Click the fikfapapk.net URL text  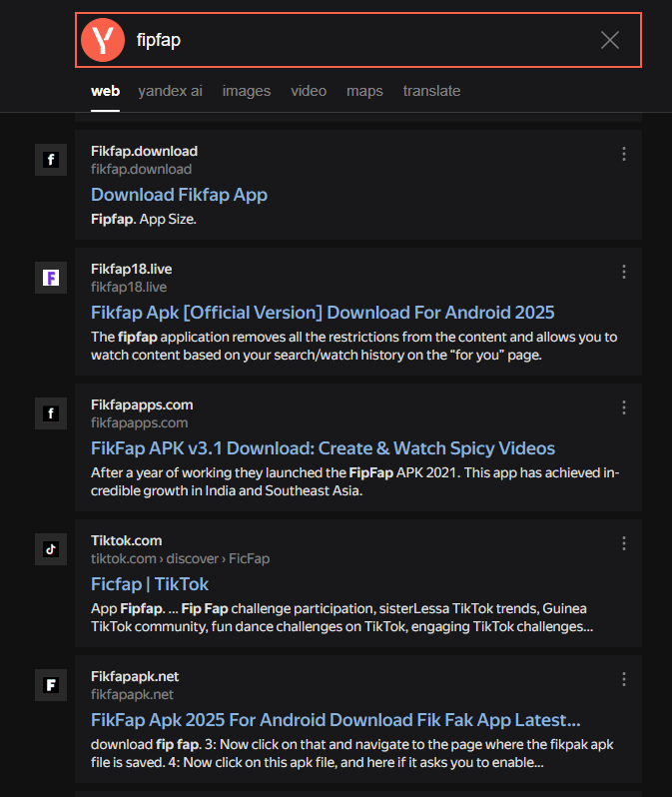click(x=132, y=695)
